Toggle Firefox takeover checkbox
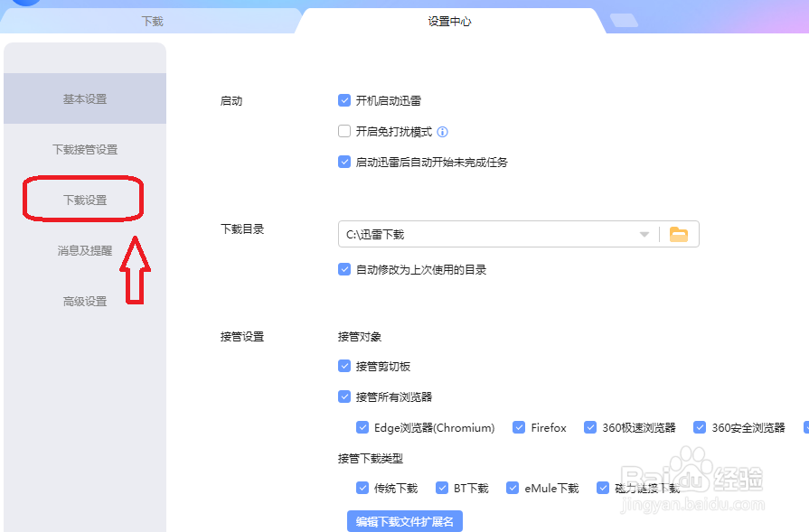The height and width of the screenshot is (532, 809). point(519,427)
